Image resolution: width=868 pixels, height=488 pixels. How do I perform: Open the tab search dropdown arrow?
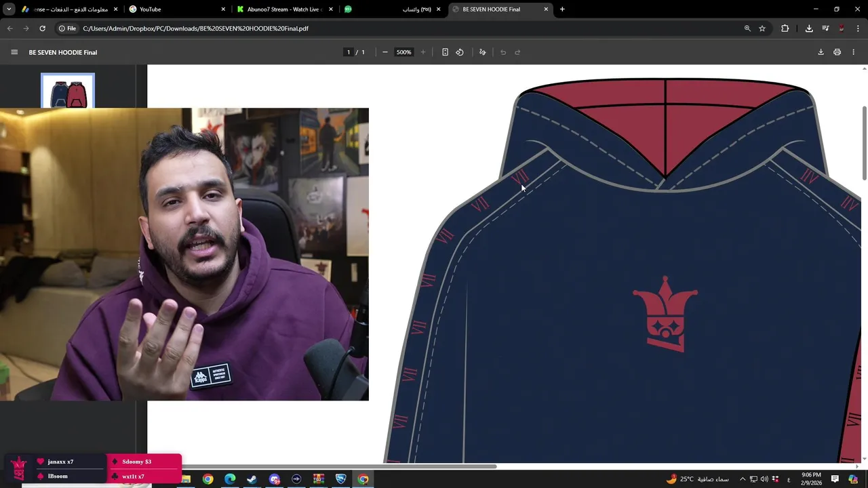pyautogui.click(x=9, y=9)
